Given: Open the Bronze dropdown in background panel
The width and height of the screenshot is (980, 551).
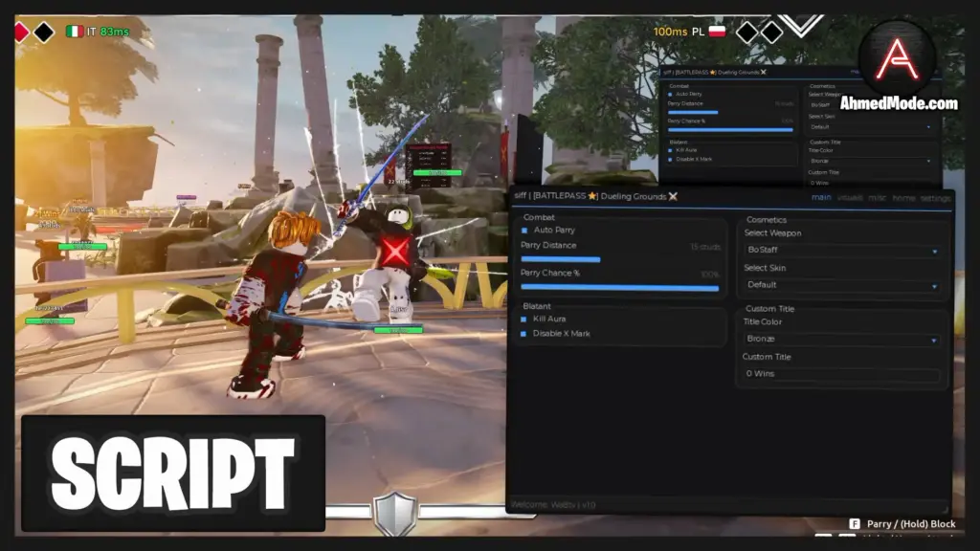Looking at the screenshot, I should point(871,161).
